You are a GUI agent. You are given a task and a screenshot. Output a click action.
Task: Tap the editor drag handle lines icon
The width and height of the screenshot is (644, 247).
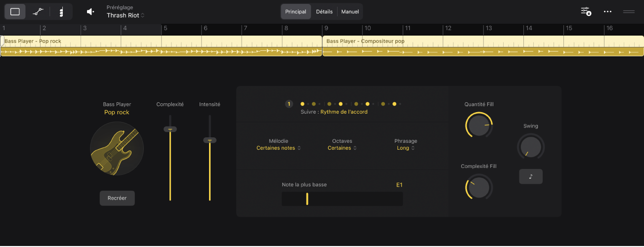pos(629,11)
